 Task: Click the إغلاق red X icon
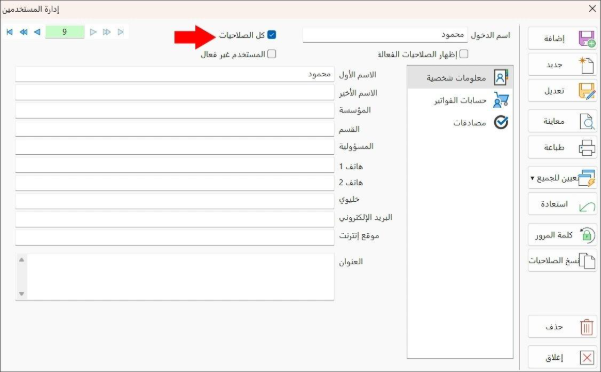(587, 358)
